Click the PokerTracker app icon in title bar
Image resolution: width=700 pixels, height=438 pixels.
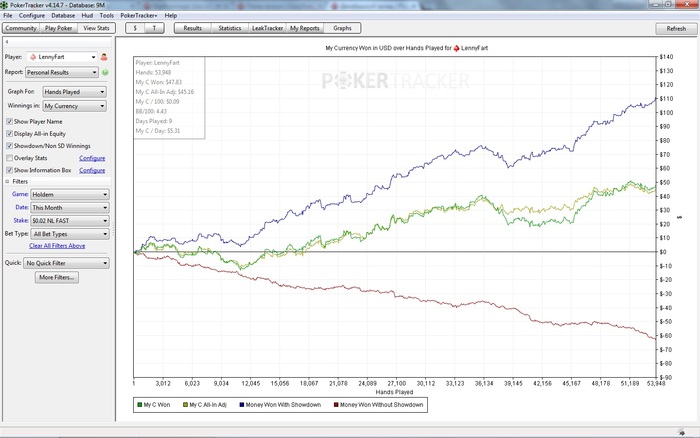4,5
